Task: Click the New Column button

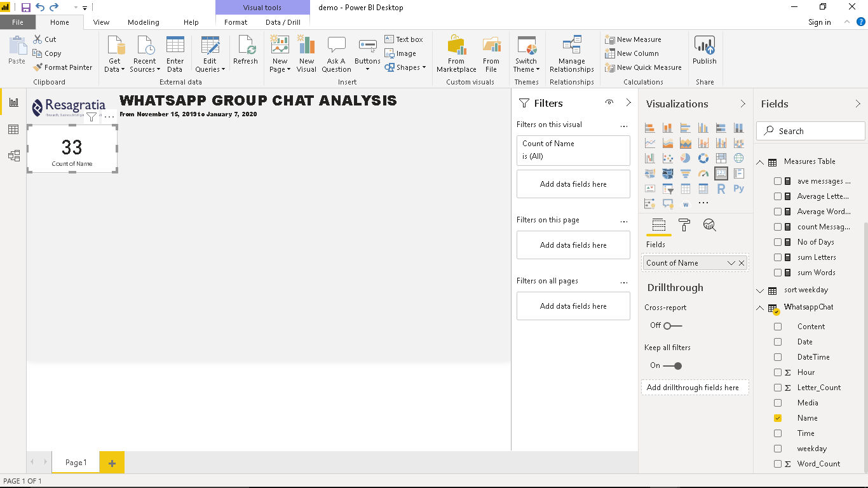Action: [x=632, y=53]
